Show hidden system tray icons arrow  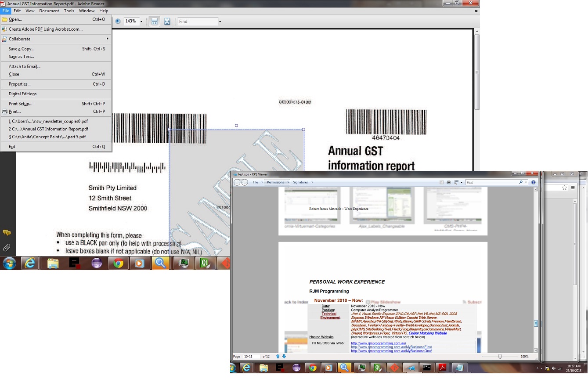[x=537, y=368]
